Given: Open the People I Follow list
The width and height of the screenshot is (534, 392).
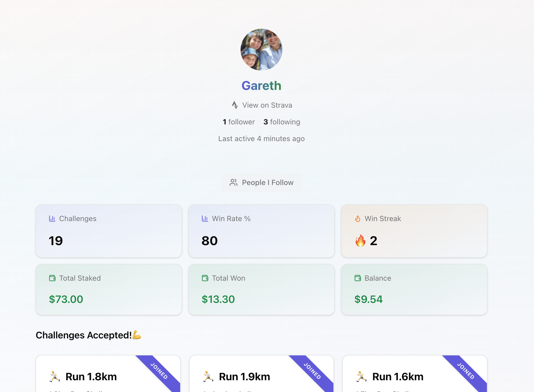Looking at the screenshot, I should click(262, 182).
